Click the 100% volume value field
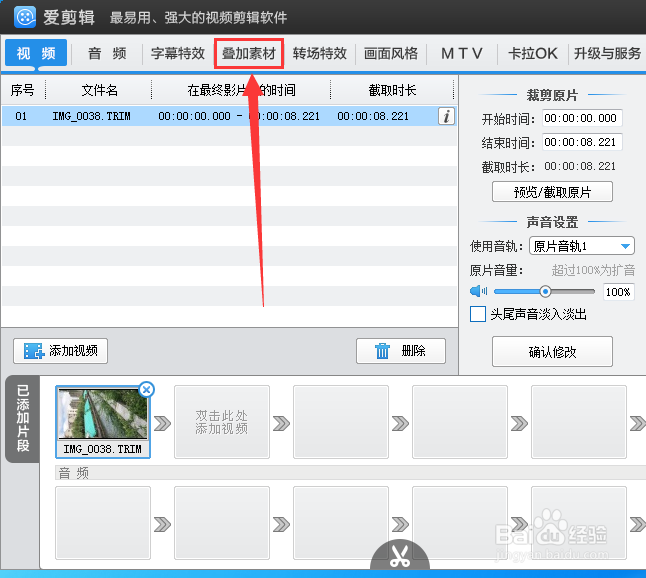 point(618,292)
